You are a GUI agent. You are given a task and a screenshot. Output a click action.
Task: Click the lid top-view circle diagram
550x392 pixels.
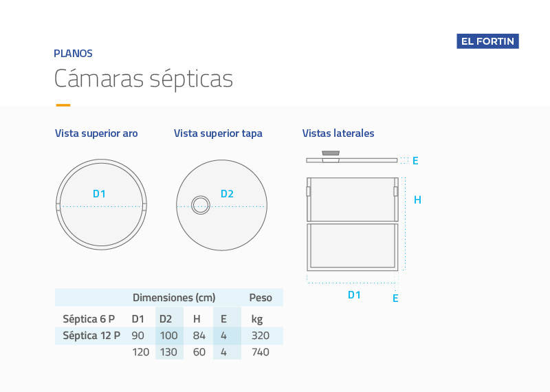[x=221, y=206]
